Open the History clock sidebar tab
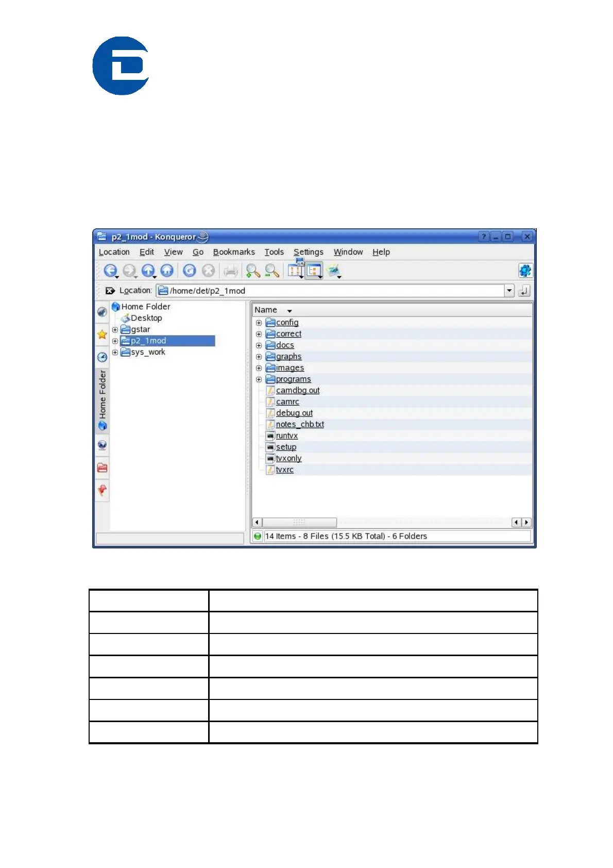The width and height of the screenshot is (613, 868). 102,357
